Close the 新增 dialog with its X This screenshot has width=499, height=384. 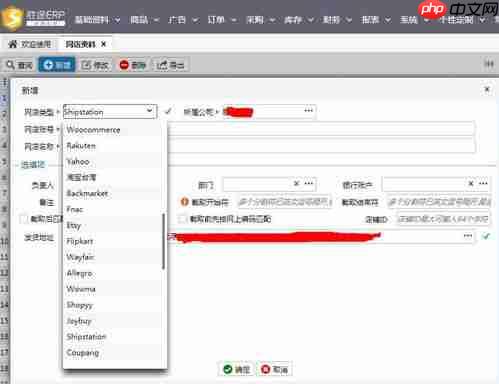(487, 89)
